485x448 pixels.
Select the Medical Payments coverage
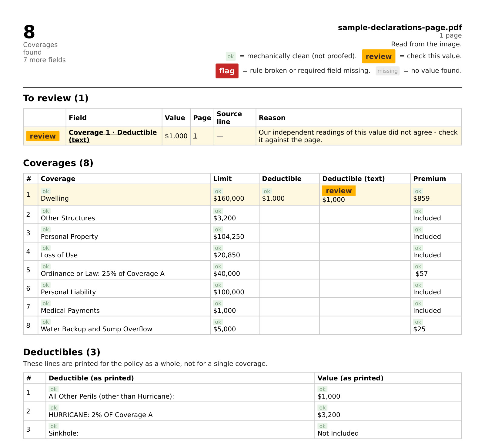(x=70, y=311)
